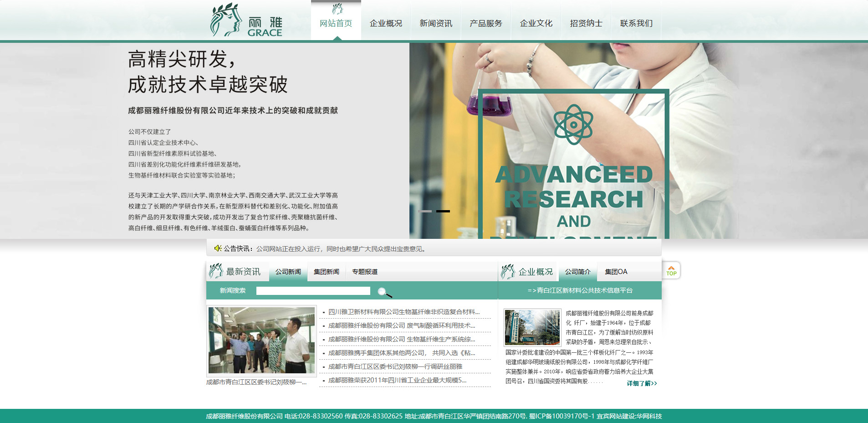
Task: Open 产品服务 in the top navigation
Action: pos(486,23)
